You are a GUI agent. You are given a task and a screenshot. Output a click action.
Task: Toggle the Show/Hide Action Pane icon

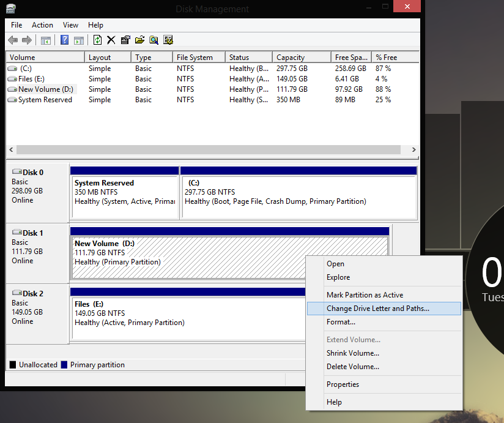(79, 40)
